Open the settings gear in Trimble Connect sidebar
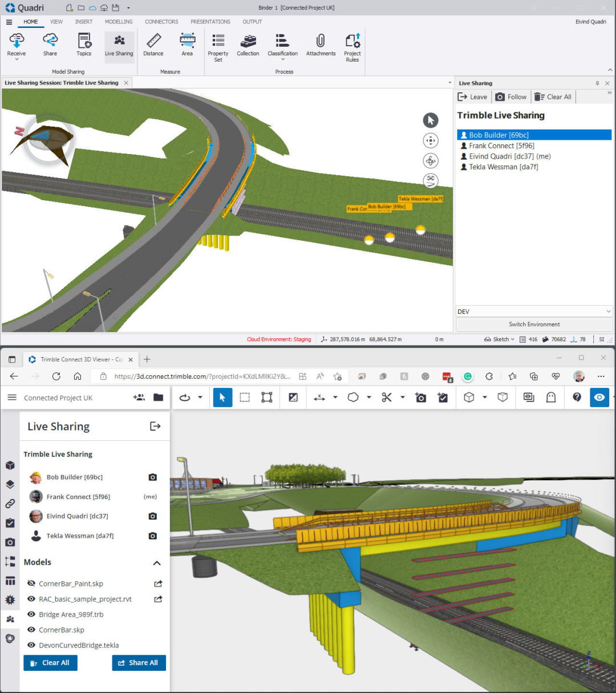Viewport: 616px width, 693px height. click(10, 600)
